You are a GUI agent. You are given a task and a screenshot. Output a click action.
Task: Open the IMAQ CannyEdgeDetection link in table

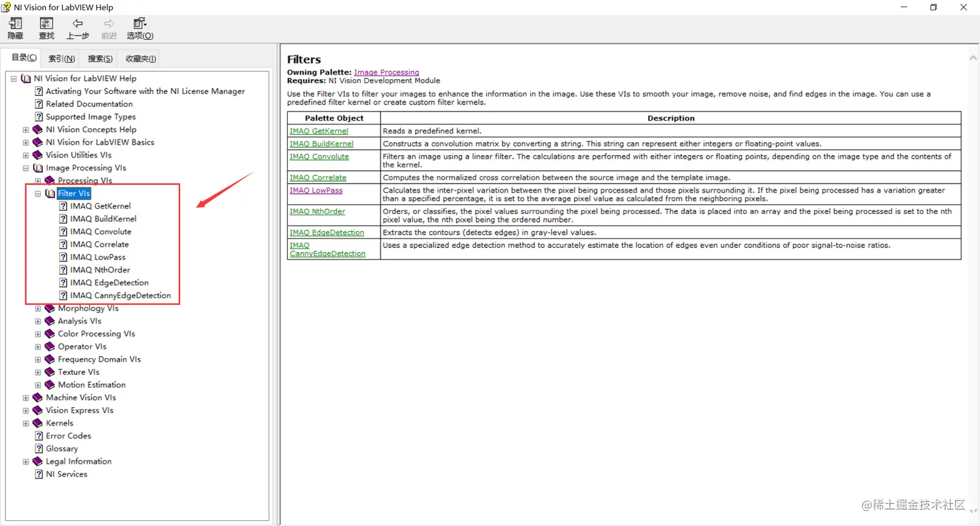327,249
